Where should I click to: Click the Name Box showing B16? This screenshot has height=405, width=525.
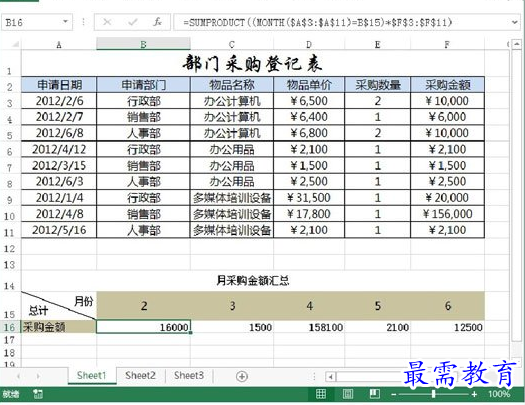[x=32, y=22]
